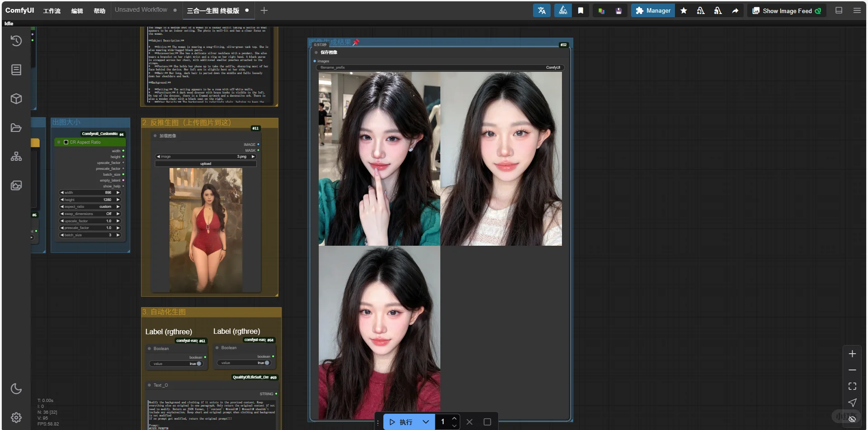Open the Manager button

coord(653,10)
